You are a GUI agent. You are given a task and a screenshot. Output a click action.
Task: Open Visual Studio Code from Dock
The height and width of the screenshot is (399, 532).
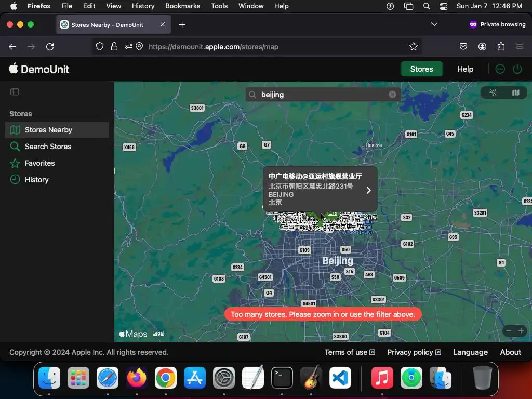tap(340, 378)
